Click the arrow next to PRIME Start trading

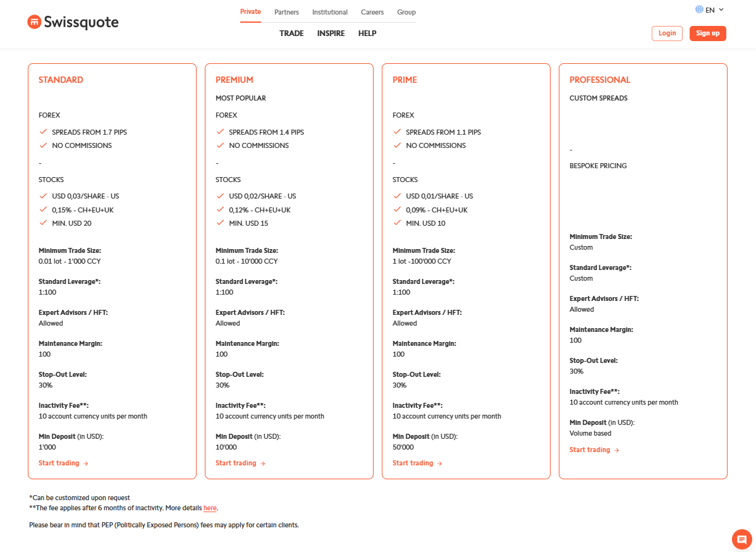click(441, 463)
